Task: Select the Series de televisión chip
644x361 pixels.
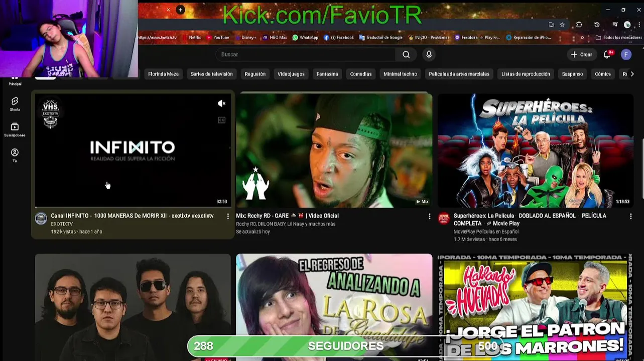Action: [211, 74]
